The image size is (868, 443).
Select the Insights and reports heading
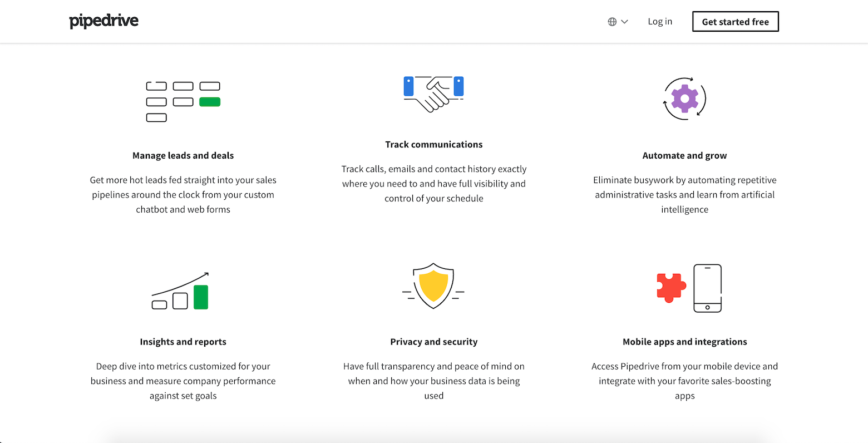[x=183, y=342]
